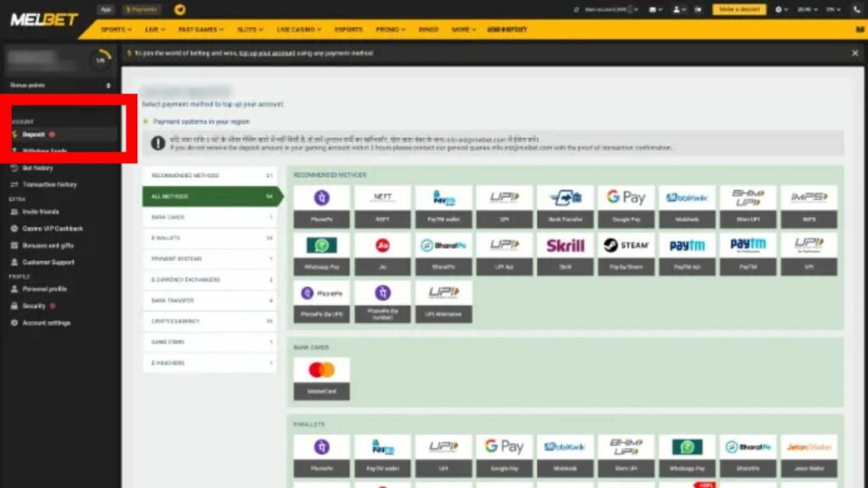Open the Esports page
Viewport: 868px width, 488px height.
[x=348, y=30]
